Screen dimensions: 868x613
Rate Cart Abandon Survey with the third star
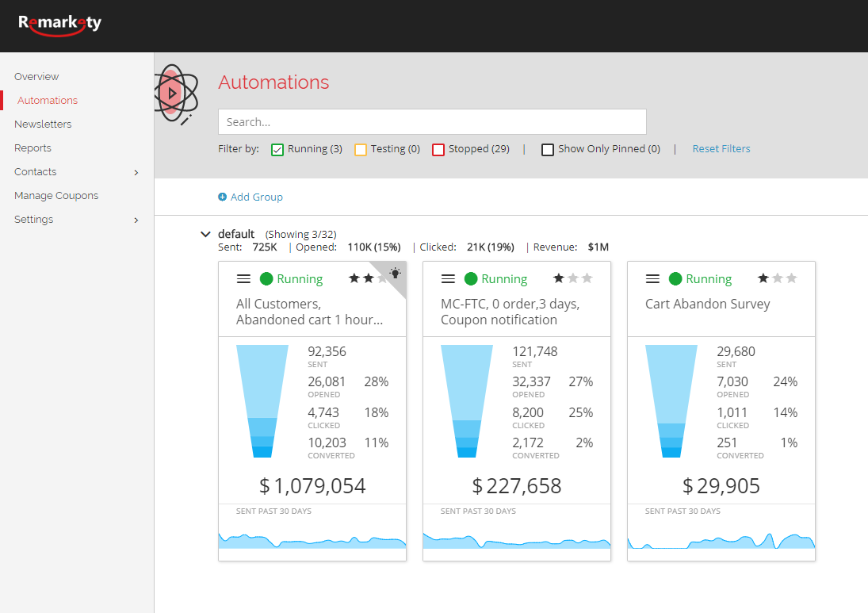[x=791, y=278]
